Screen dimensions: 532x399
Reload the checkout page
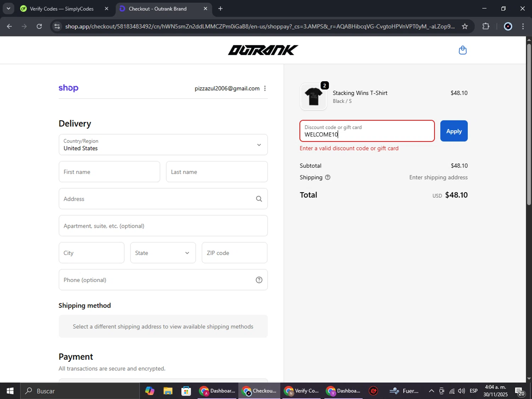pyautogui.click(x=39, y=26)
